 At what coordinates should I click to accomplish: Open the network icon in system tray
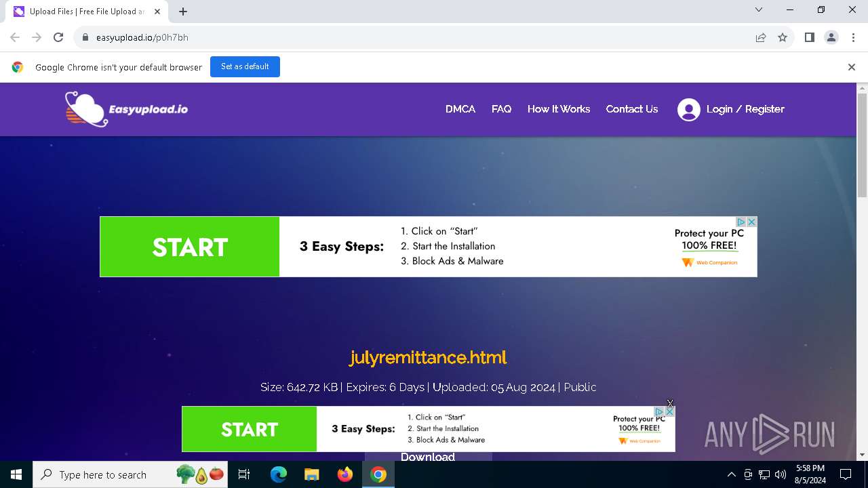[x=764, y=474]
